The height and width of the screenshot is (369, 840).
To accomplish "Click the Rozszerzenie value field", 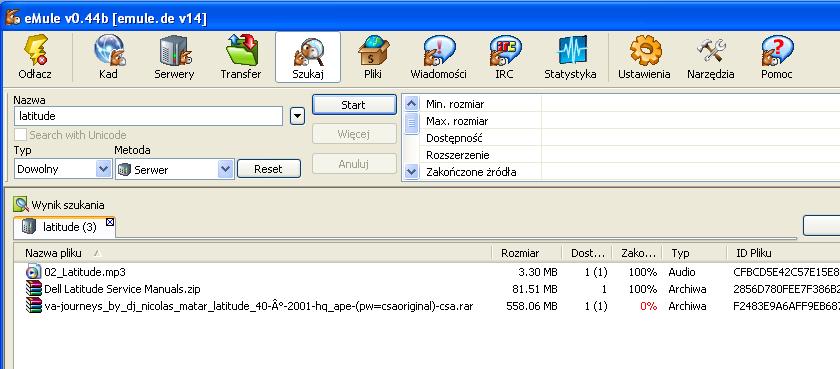I will pyautogui.click(x=691, y=155).
